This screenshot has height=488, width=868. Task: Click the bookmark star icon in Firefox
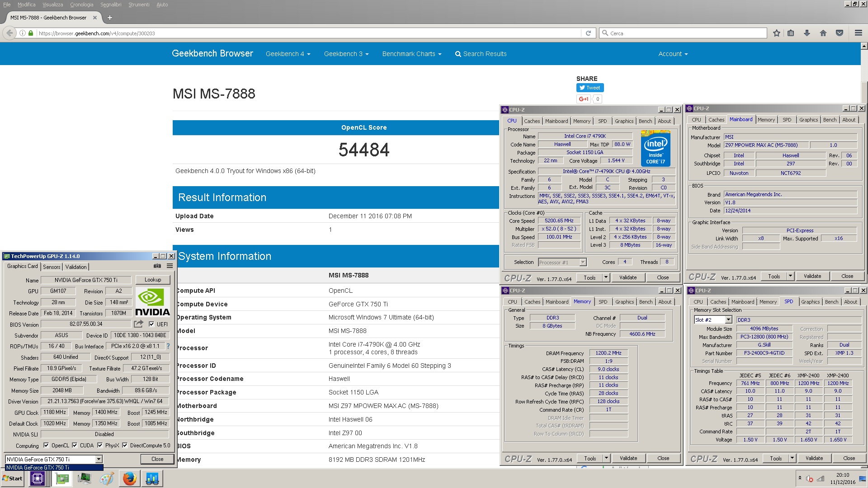(777, 33)
